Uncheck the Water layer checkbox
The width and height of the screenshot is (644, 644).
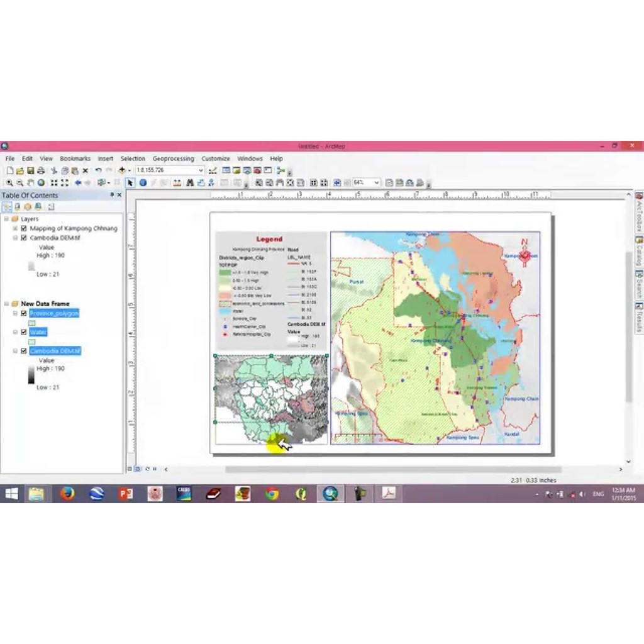(x=24, y=332)
